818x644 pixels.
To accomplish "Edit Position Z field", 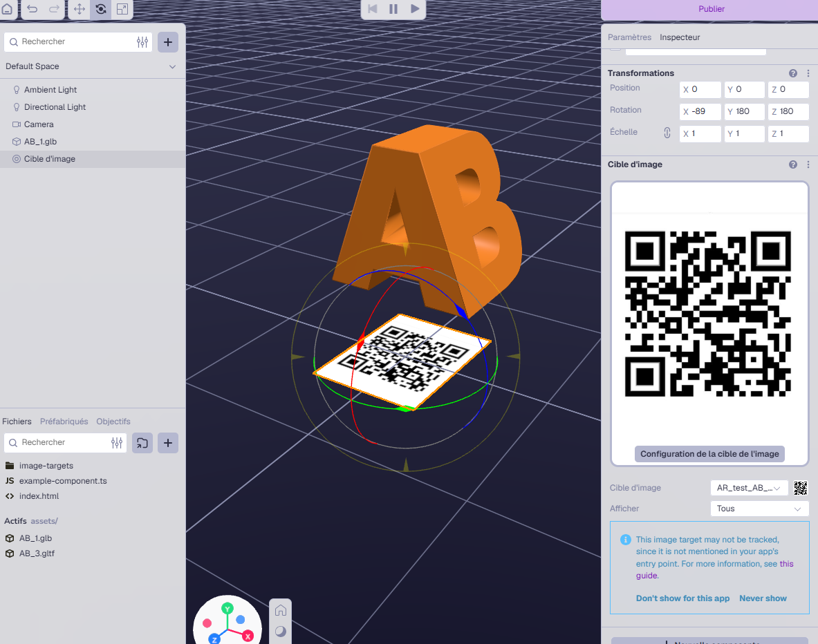I will click(788, 90).
